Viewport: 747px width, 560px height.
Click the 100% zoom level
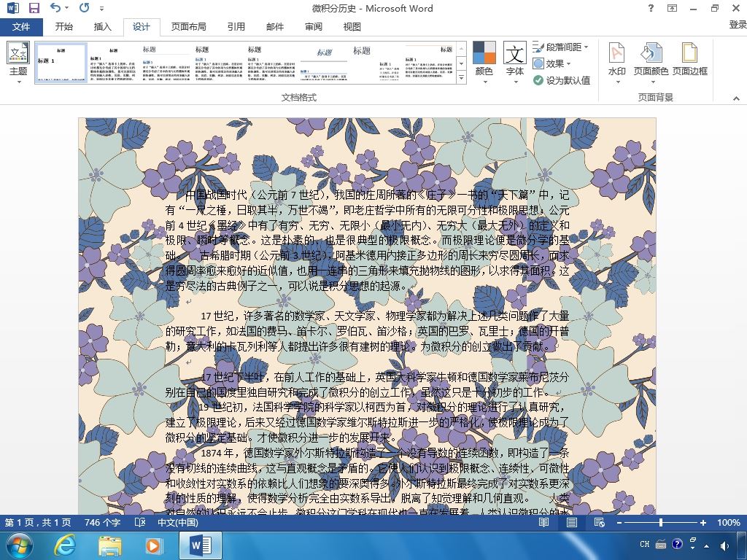tap(729, 522)
